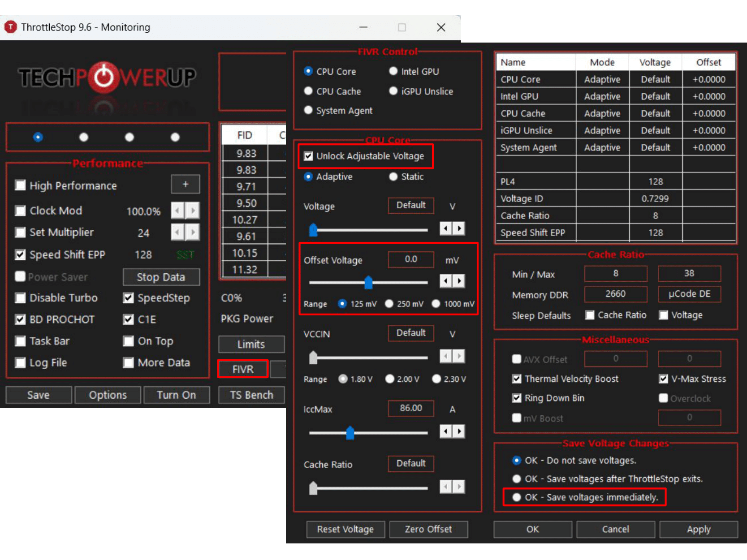Click Stop Data button
This screenshot has width=747, height=560.
[x=161, y=277]
